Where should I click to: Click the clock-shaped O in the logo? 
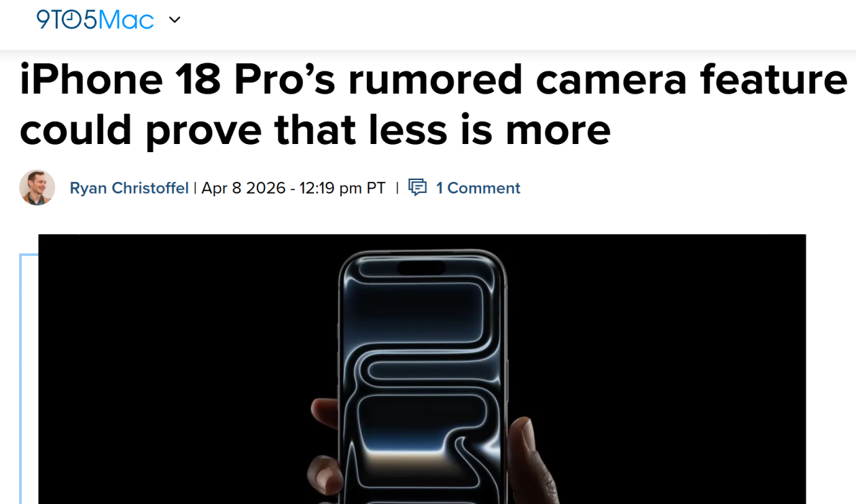point(73,20)
